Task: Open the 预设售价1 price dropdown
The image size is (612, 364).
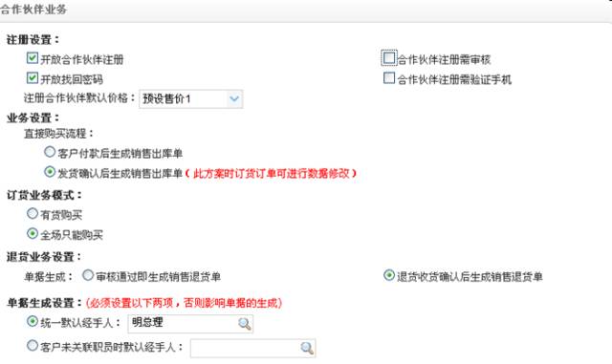Action: point(191,99)
